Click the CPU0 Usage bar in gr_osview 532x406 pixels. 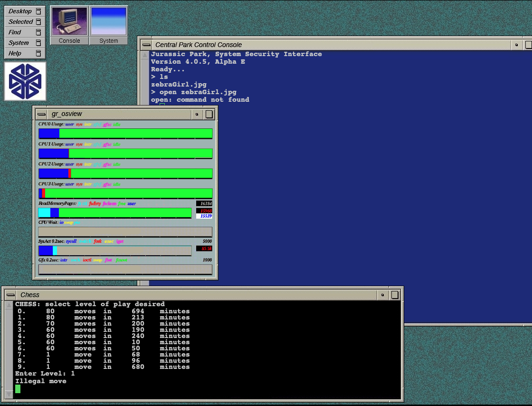[x=125, y=134]
